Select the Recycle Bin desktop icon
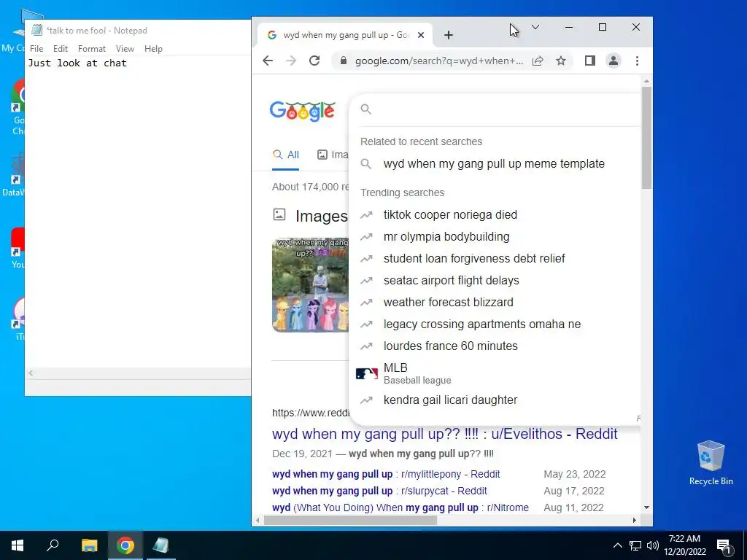Viewport: 747px width, 560px height. [711, 463]
